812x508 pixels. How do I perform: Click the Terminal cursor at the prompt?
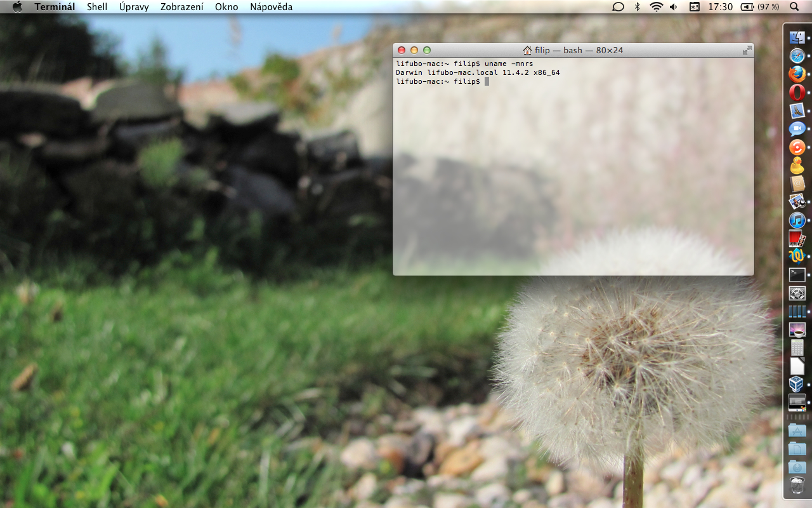pyautogui.click(x=487, y=81)
